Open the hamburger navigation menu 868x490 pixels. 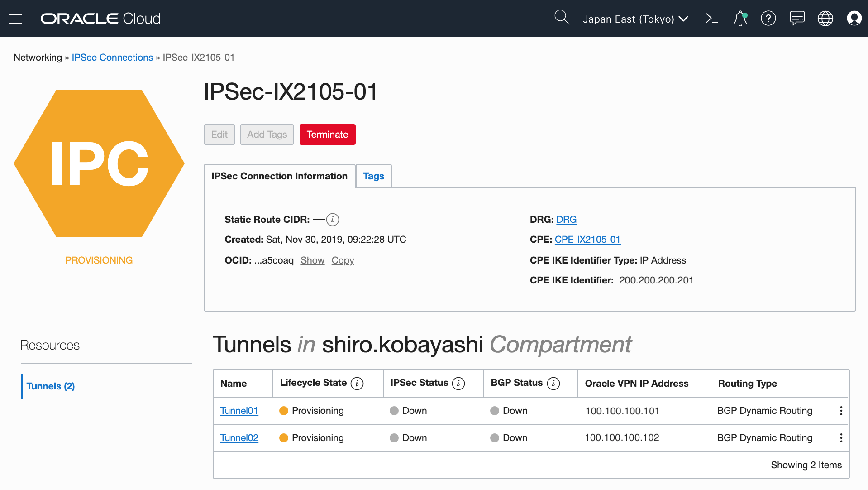[15, 19]
